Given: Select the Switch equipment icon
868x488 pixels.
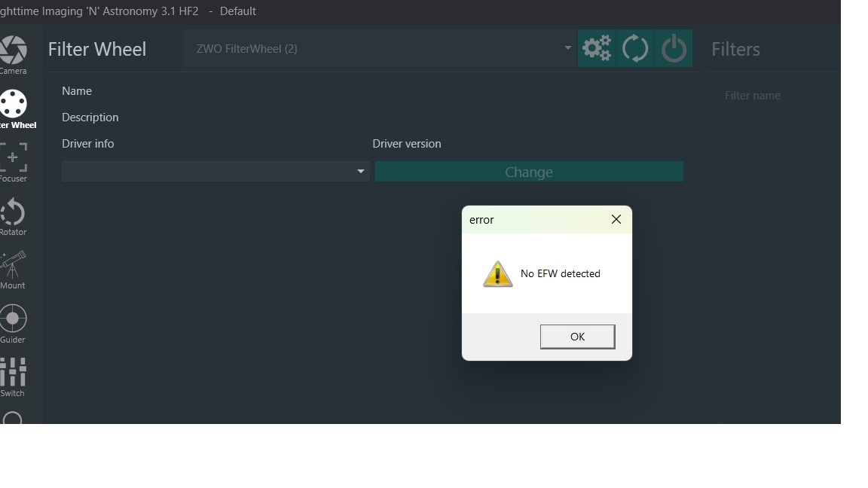Looking at the screenshot, I should click(x=14, y=376).
